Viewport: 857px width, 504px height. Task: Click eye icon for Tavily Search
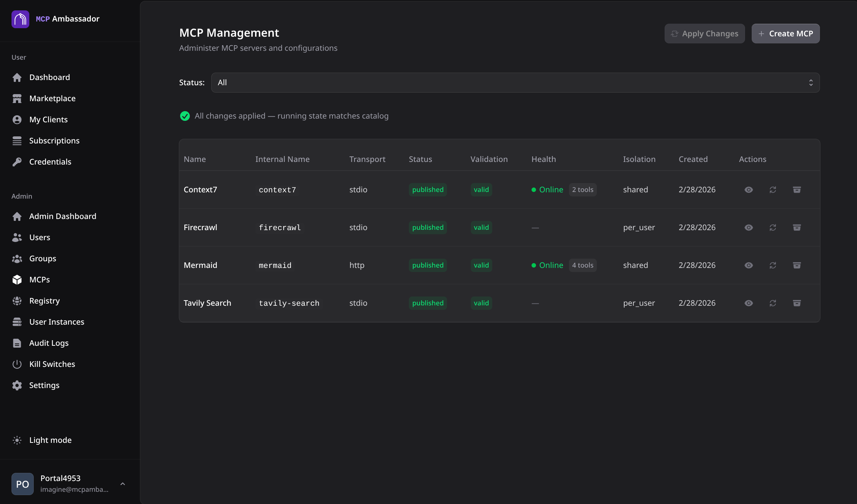coord(749,303)
